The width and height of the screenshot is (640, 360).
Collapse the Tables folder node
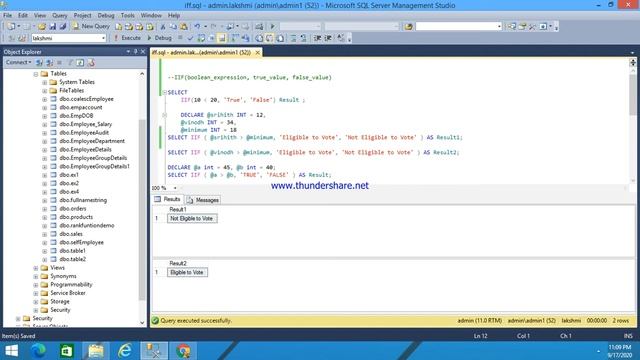[x=36, y=74]
